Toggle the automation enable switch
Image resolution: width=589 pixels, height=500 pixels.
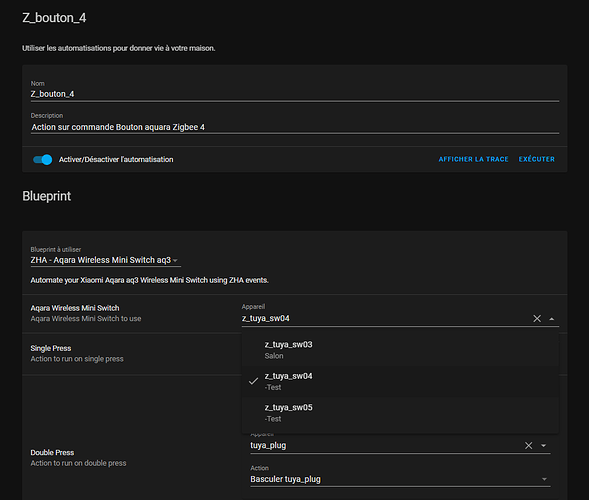point(42,160)
